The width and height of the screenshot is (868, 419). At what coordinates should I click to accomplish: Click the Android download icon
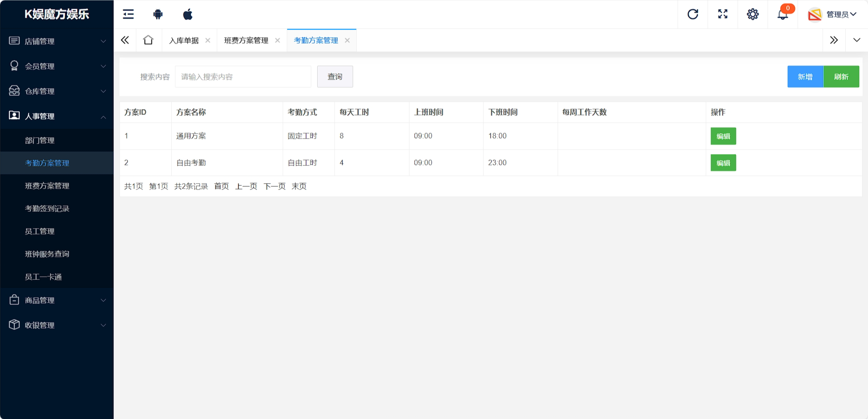(158, 14)
